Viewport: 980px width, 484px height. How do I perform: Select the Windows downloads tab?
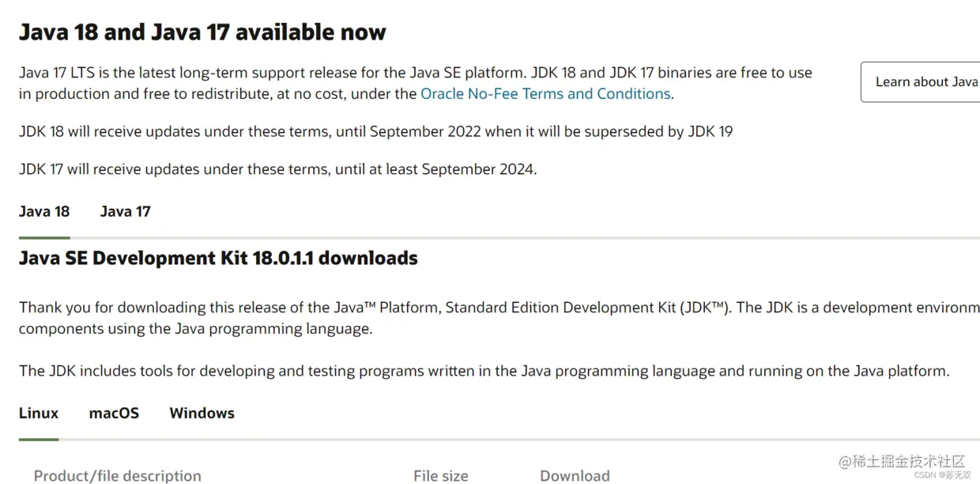point(202,413)
